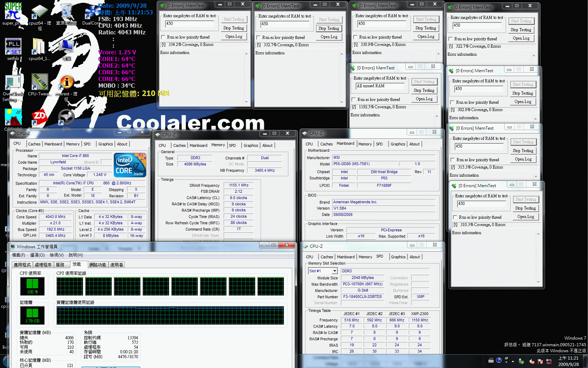Click the F3-18400CL9-2GBTDS part number field
Viewport: 588px width, 368px height.
click(x=363, y=297)
